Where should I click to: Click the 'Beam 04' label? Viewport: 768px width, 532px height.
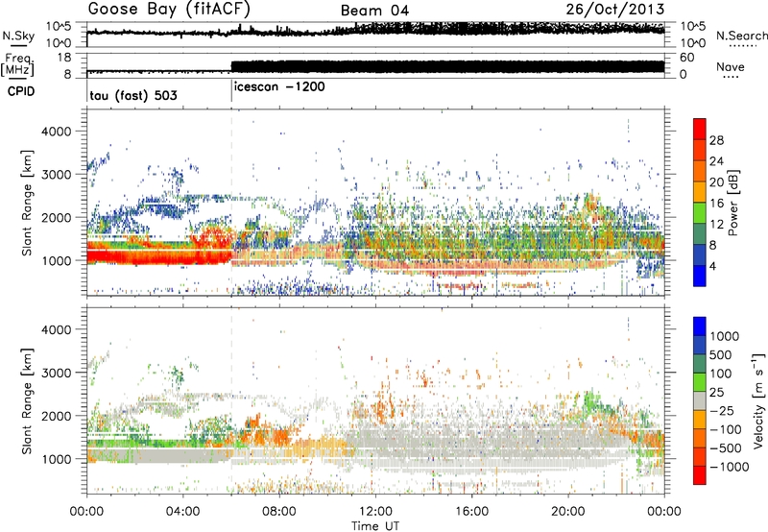[374, 11]
